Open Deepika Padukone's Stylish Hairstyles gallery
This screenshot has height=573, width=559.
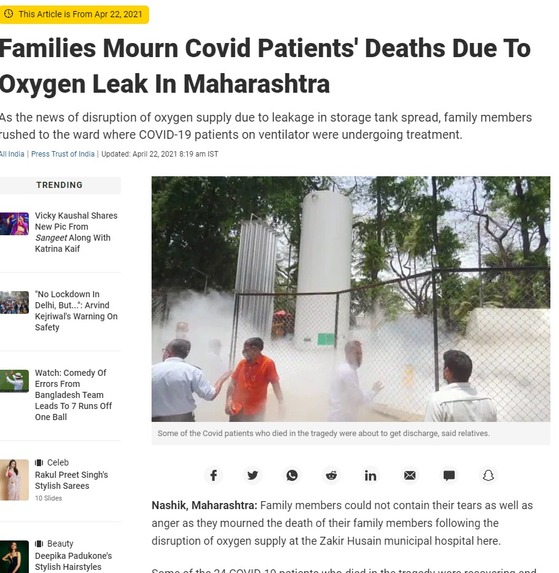click(x=73, y=561)
